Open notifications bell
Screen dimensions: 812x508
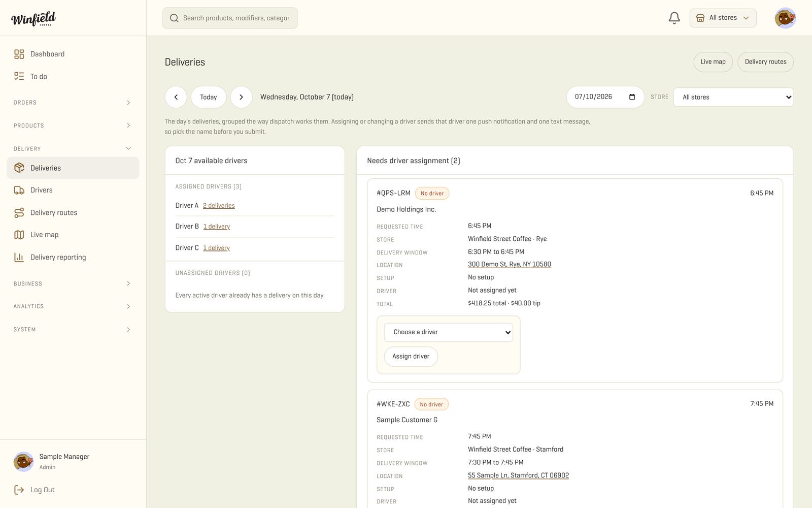674,18
